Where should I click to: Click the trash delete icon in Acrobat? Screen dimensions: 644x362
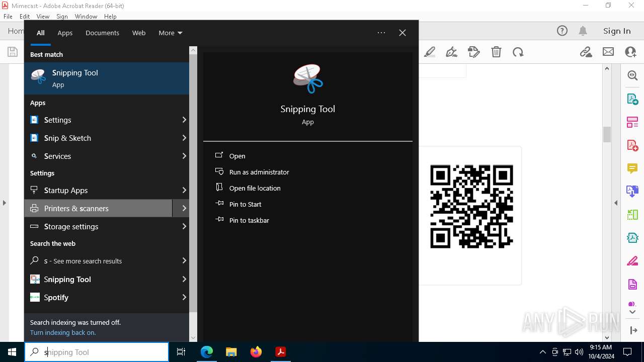point(496,52)
